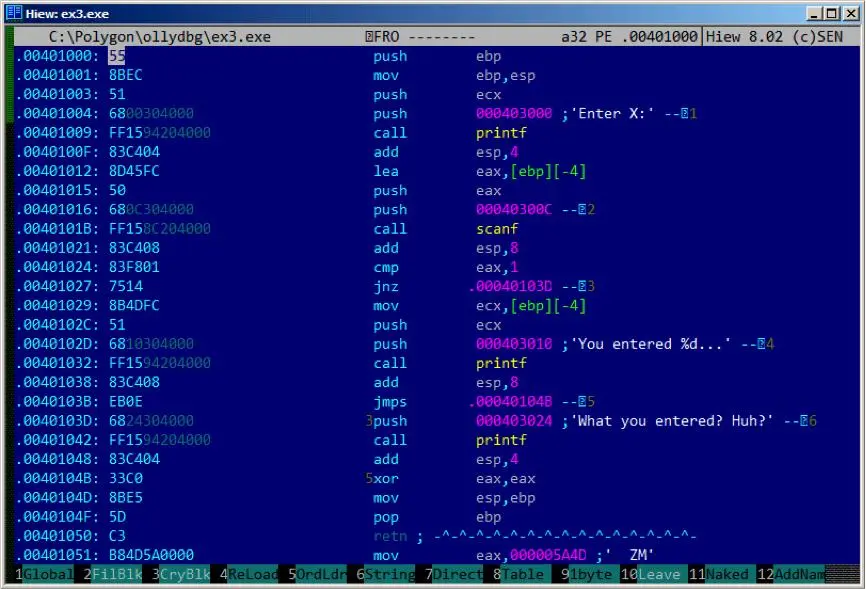
Task: Click hex bytes 6824304000 at 0040103D
Action: tap(151, 421)
